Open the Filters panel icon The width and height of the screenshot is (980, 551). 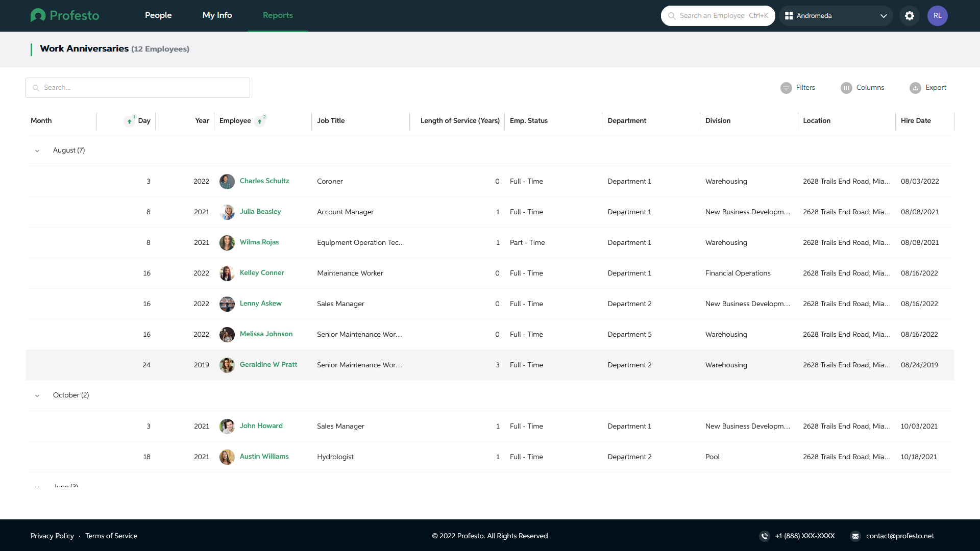pos(786,88)
